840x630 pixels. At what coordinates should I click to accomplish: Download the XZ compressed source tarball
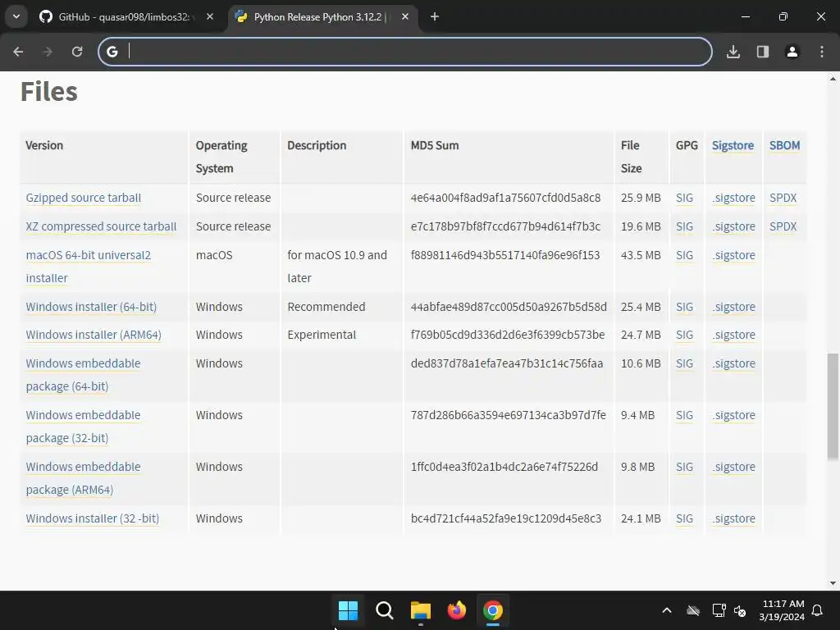coord(101,226)
